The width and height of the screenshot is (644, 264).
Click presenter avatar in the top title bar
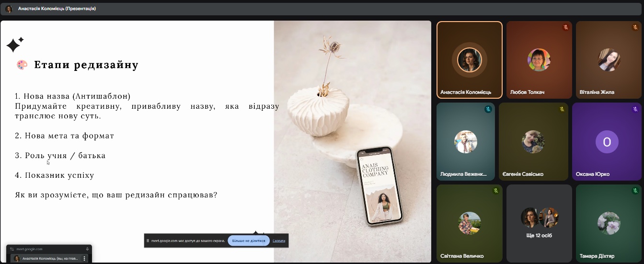[9, 9]
